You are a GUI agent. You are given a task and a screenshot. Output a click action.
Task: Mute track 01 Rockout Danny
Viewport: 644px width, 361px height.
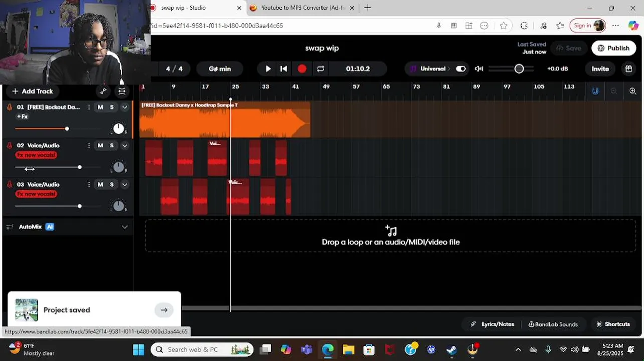pos(100,107)
